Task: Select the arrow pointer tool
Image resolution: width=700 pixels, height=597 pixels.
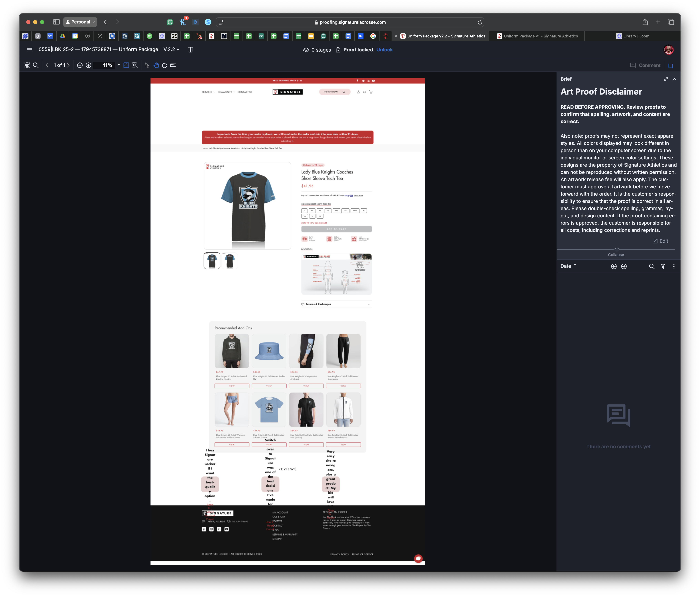Action: (147, 65)
